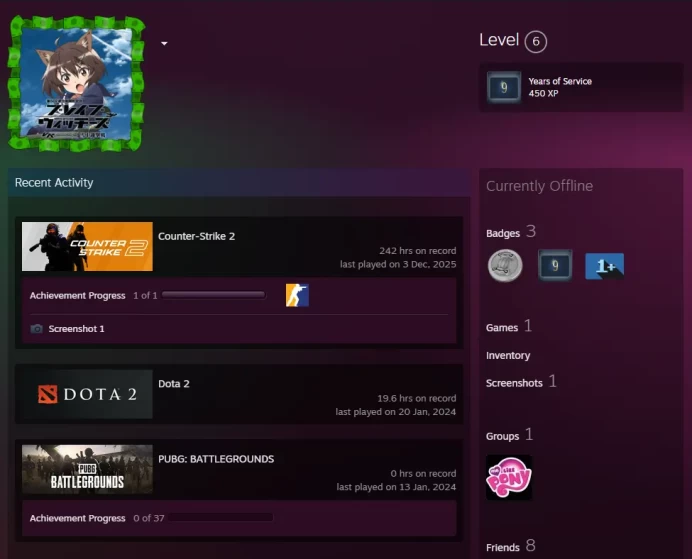Open Years of Service 450 XP text
Screen dimensions: 692x559
click(x=560, y=87)
